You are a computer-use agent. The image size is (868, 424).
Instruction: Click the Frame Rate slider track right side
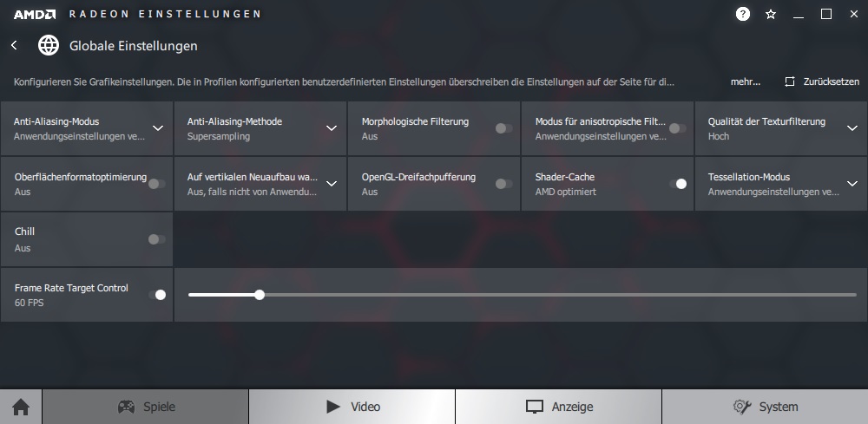coord(559,295)
